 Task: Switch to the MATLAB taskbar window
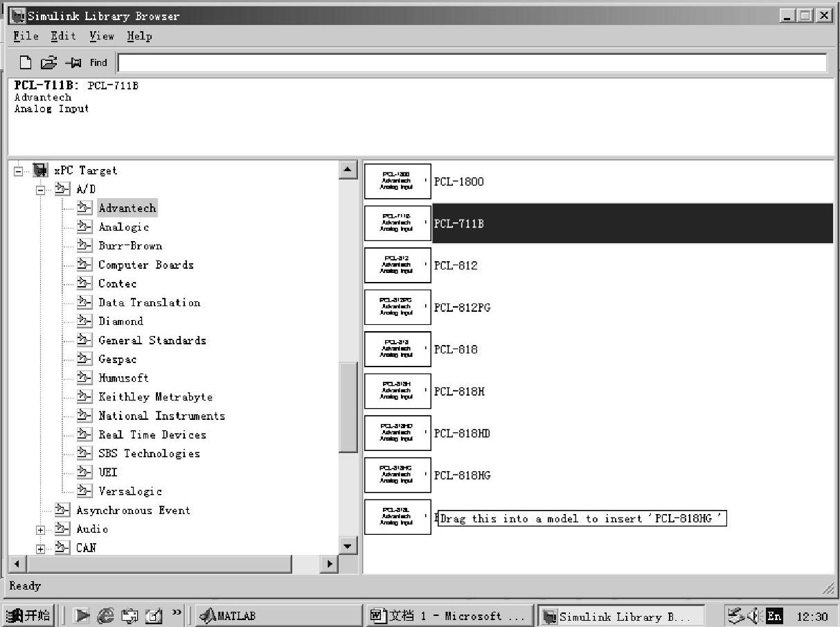pos(277,615)
